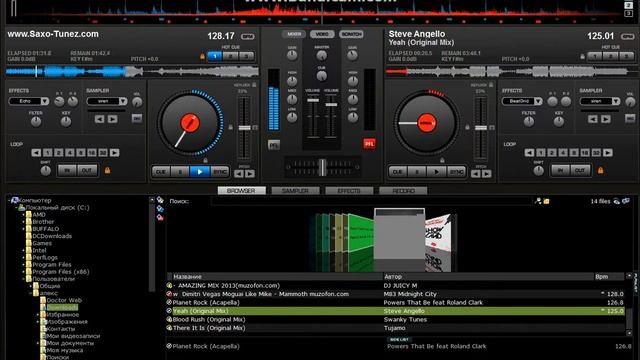
Task: Click left deck pitch bend minus arrow
Action: tap(239, 174)
